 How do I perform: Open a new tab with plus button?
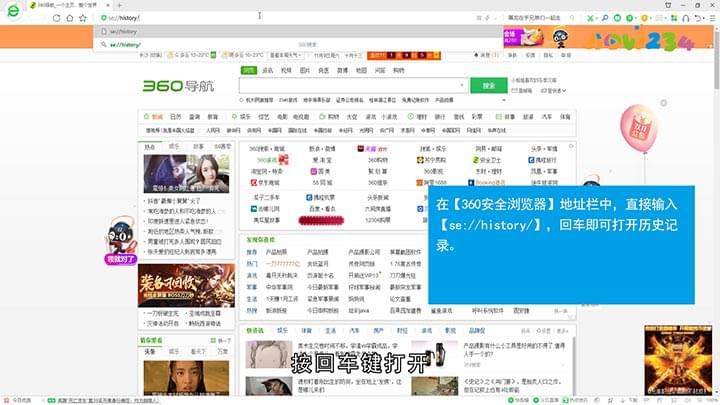coord(119,6)
